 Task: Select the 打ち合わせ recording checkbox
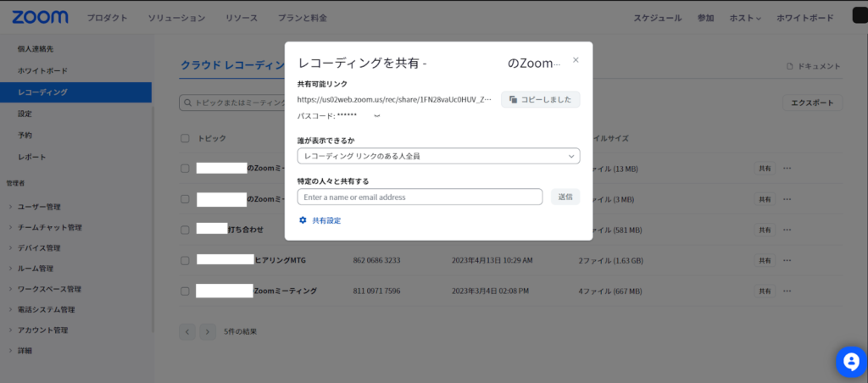185,230
